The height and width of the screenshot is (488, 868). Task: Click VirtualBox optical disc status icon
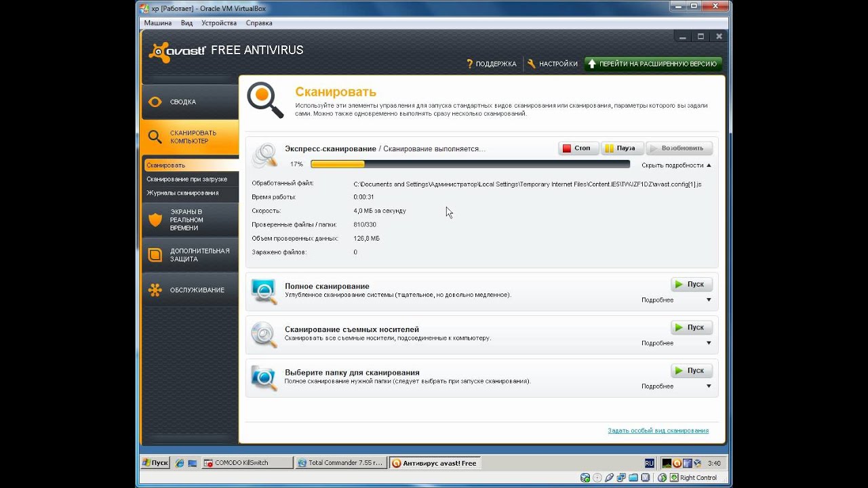(x=597, y=478)
